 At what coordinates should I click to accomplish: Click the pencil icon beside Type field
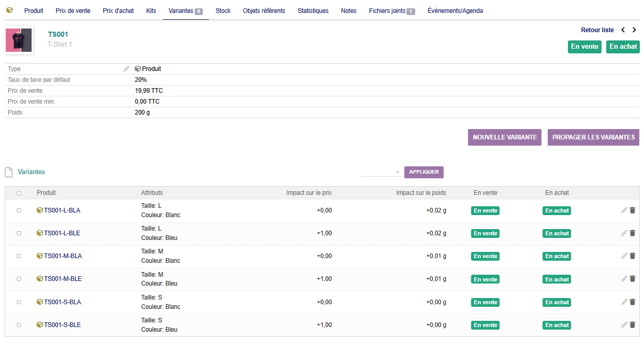(126, 69)
